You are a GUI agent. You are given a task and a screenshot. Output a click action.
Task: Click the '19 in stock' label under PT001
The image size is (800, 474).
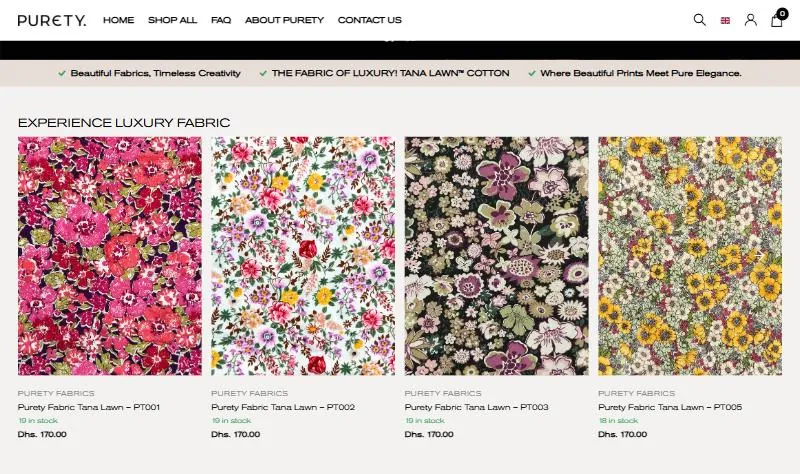coord(38,421)
